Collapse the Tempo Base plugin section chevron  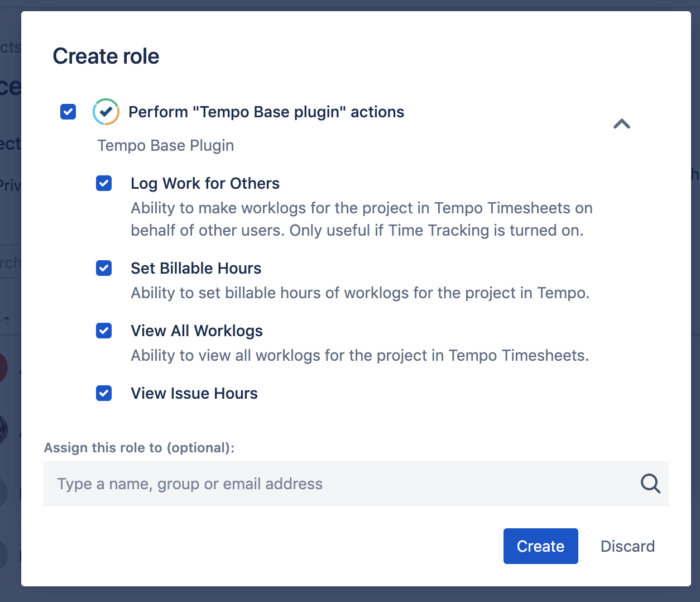tap(622, 124)
